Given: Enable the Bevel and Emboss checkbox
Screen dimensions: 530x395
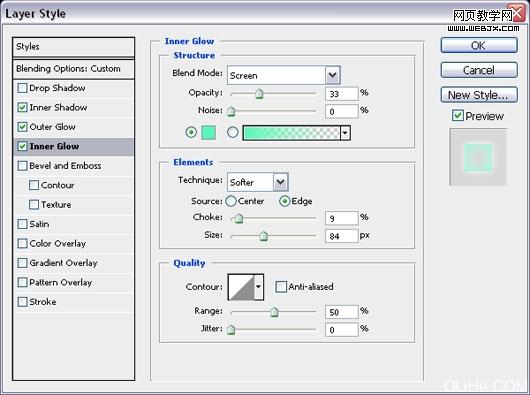Looking at the screenshot, I should click(22, 166).
